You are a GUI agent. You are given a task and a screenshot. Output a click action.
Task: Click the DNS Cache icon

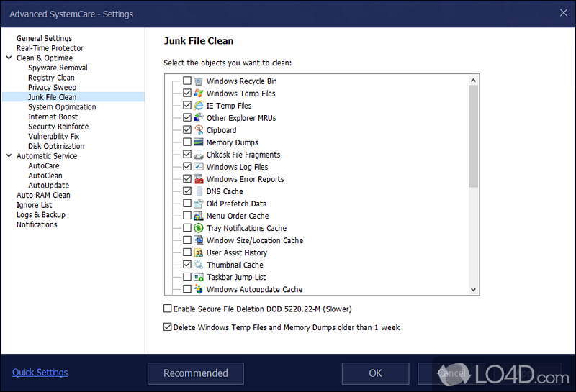click(199, 191)
